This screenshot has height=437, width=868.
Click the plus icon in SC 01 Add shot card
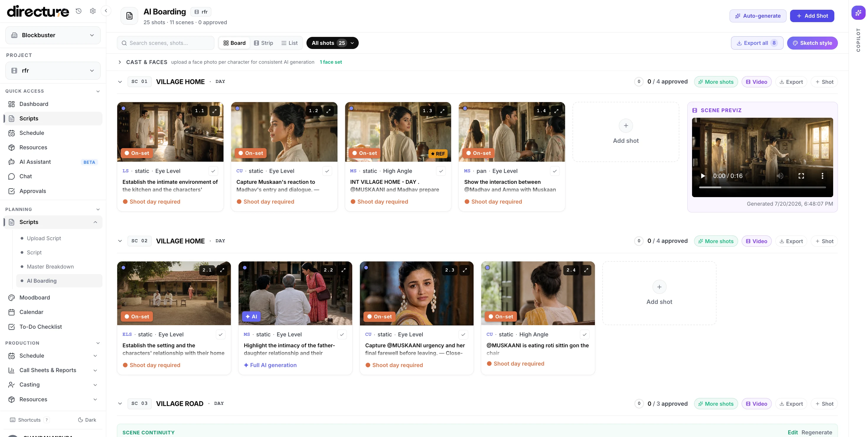click(x=626, y=126)
